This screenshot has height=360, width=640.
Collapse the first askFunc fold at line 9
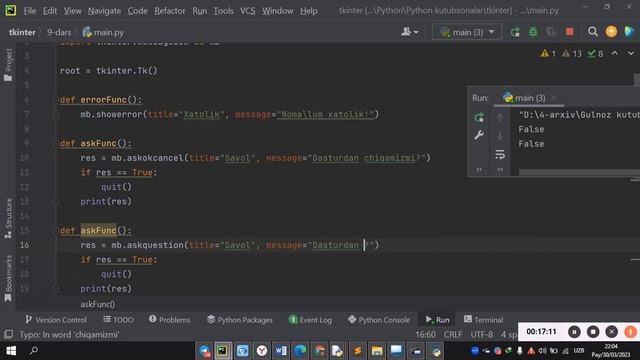click(x=56, y=143)
